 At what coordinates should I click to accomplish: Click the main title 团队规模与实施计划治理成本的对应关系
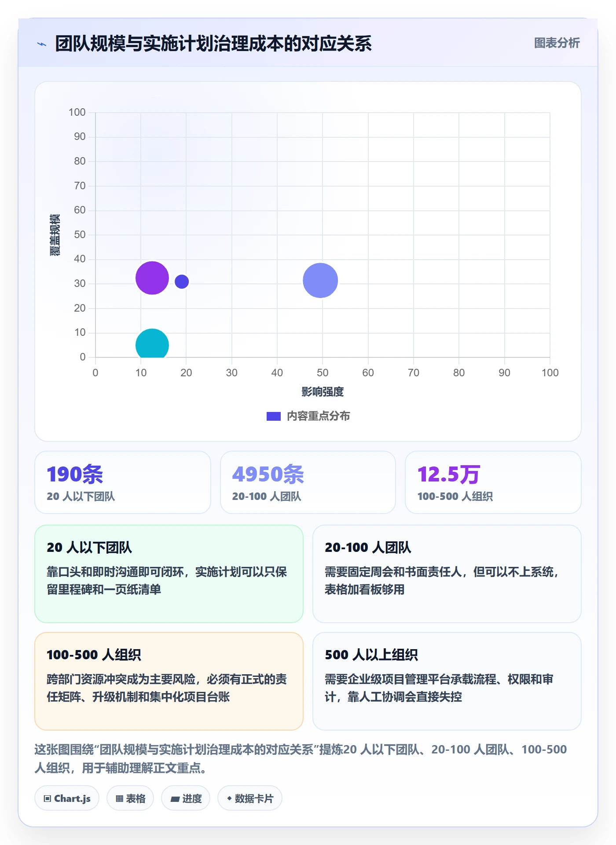[213, 44]
